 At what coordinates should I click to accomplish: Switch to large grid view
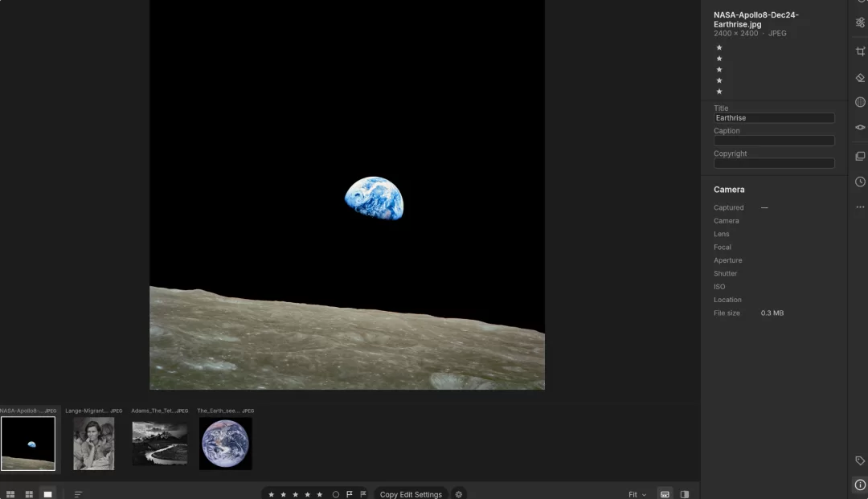click(10, 494)
